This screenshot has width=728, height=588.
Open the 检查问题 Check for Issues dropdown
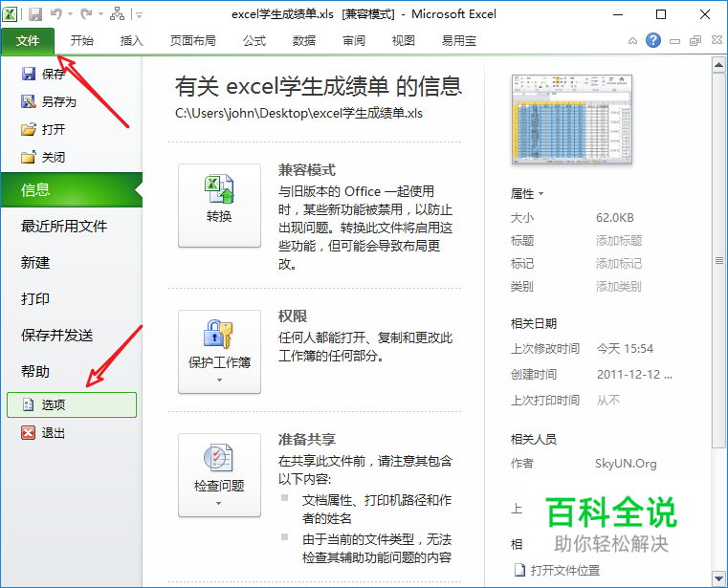(219, 475)
